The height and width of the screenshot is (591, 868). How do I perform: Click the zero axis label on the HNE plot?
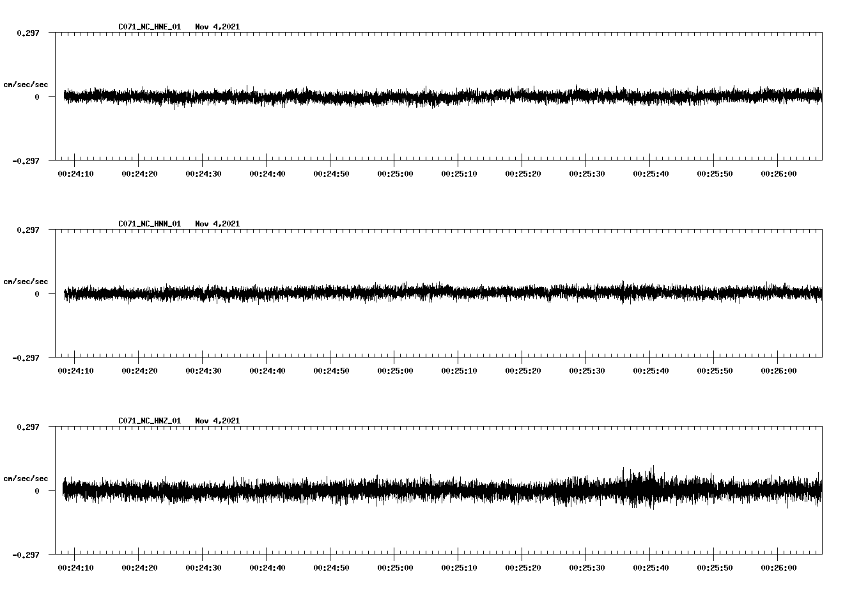pos(37,97)
